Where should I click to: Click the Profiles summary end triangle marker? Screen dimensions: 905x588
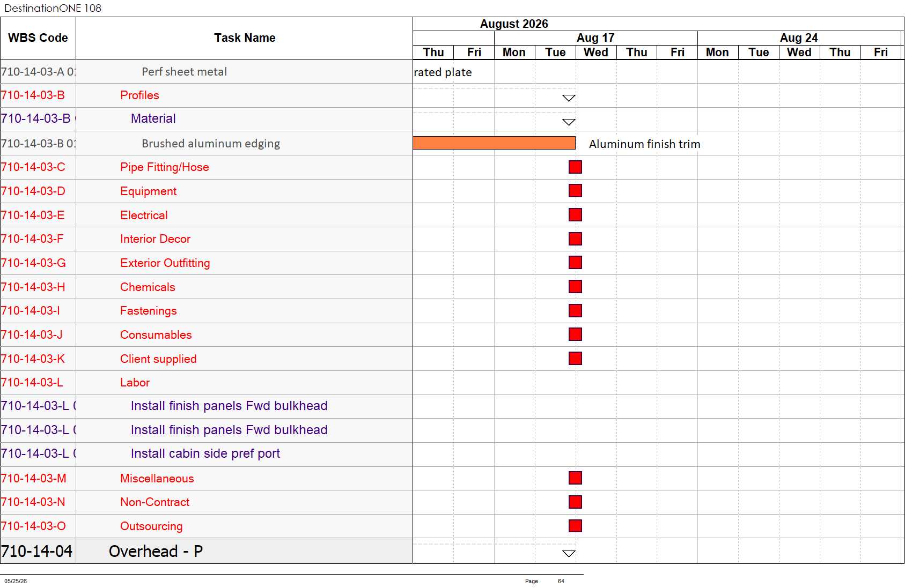[x=569, y=98]
